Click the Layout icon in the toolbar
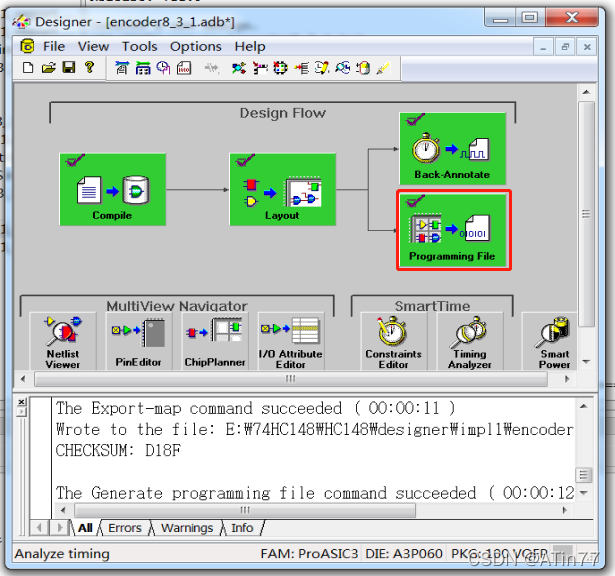The height and width of the screenshot is (576, 615). 143,68
